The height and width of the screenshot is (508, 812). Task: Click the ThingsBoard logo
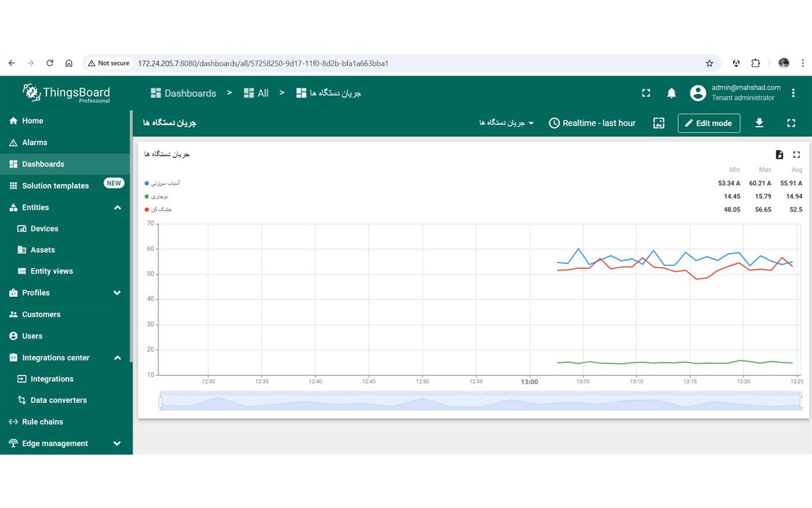(x=66, y=93)
